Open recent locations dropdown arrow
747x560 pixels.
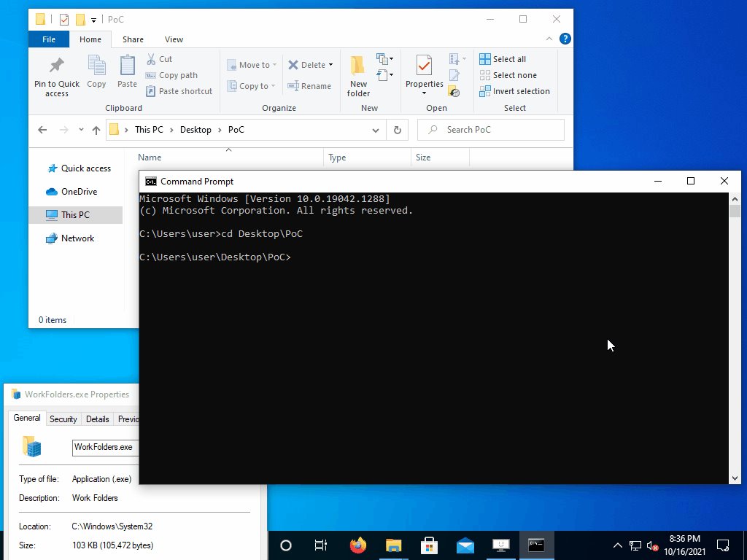point(81,130)
